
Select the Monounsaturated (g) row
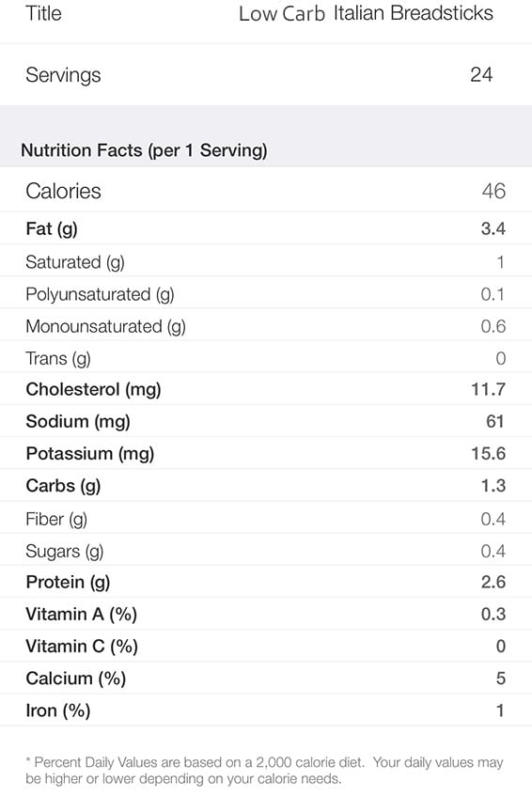[x=266, y=325]
